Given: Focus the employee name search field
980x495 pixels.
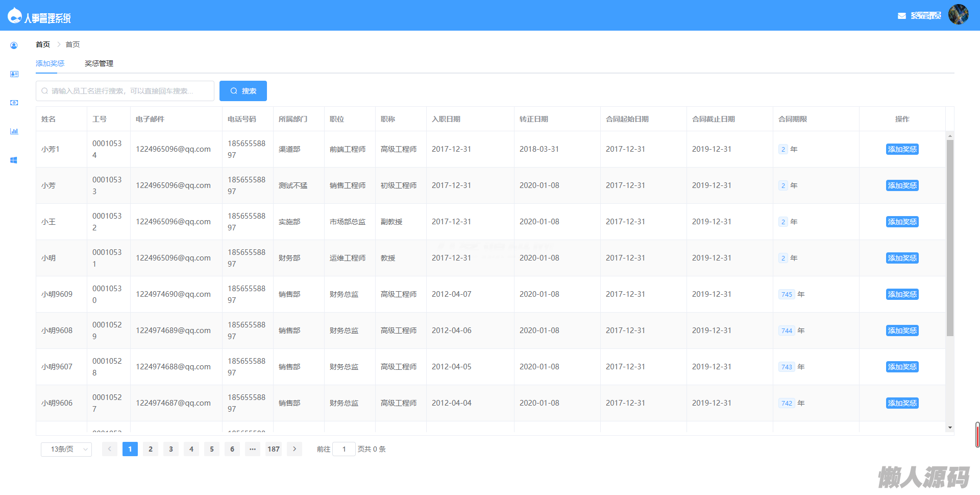Looking at the screenshot, I should click(x=125, y=91).
